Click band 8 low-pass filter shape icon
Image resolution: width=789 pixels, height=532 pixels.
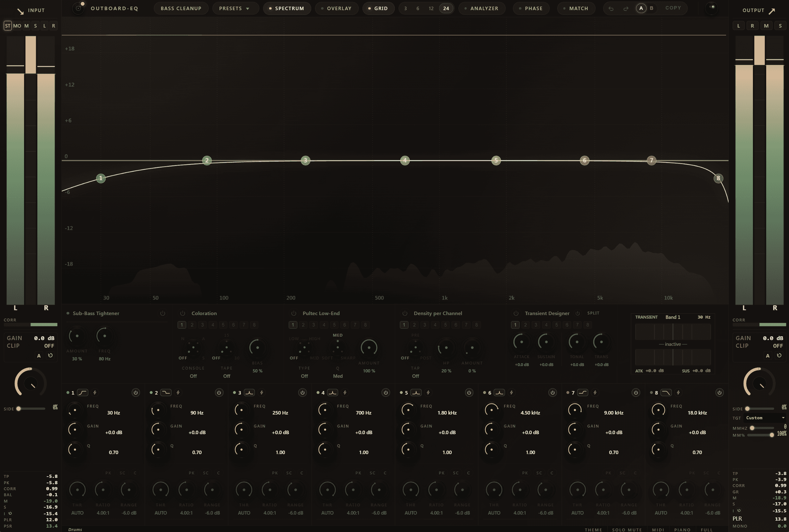pos(666,393)
